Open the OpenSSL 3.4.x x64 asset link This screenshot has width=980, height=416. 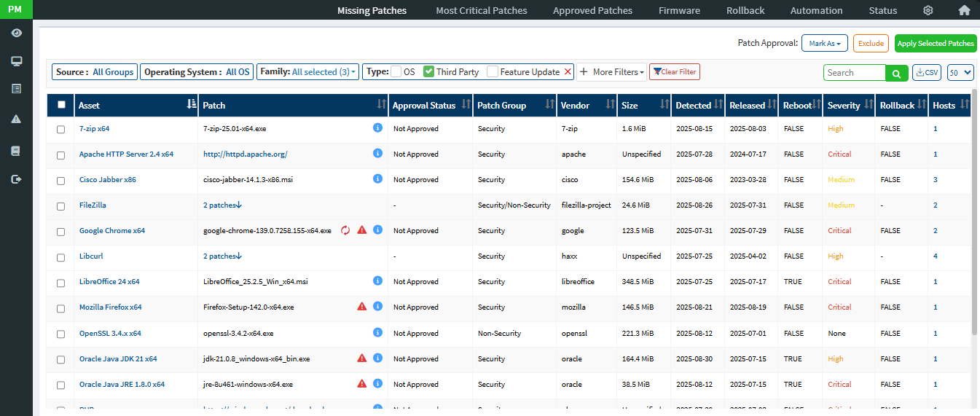110,333
